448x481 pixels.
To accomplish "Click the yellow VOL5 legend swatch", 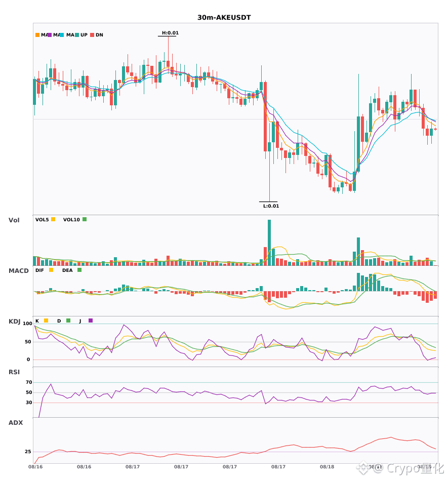I will point(53,219).
